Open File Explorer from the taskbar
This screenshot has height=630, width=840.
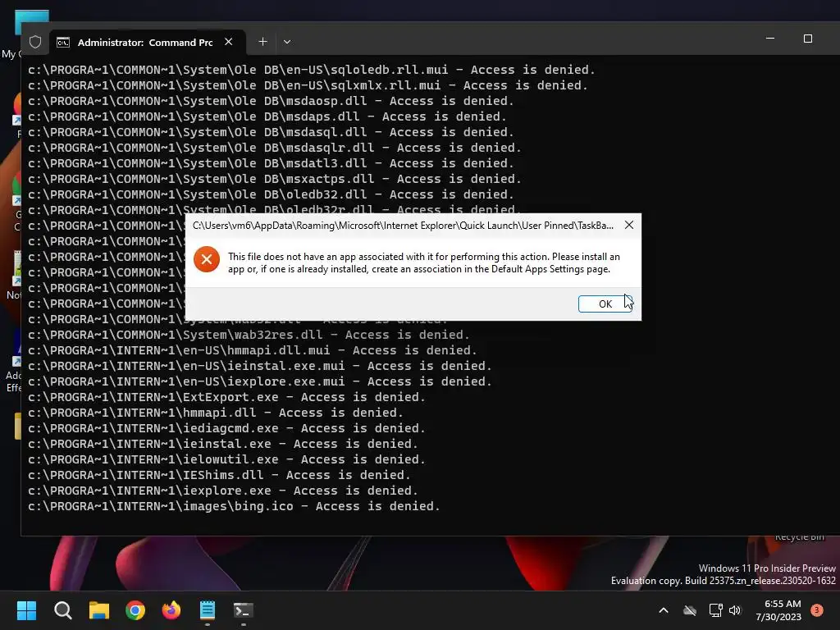[x=99, y=610]
